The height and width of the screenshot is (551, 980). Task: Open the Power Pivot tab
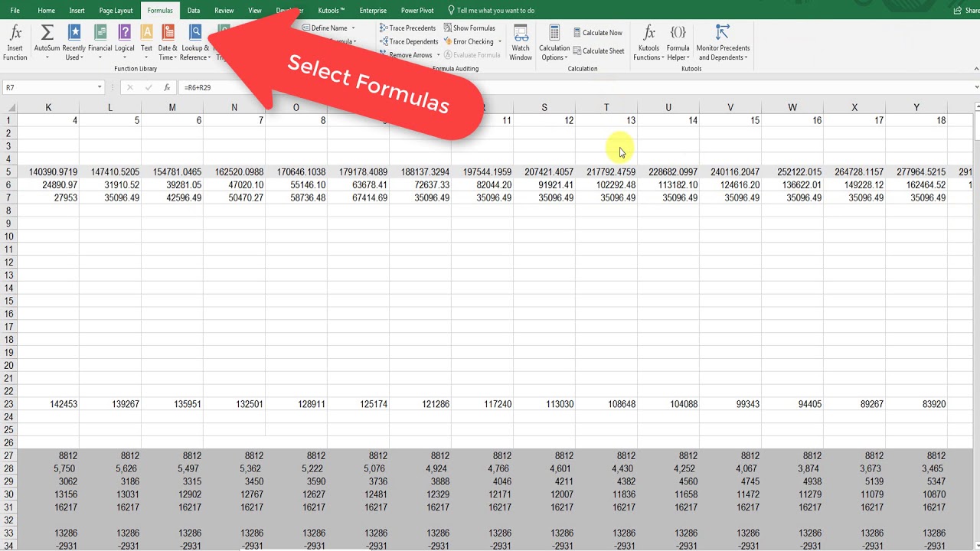tap(417, 11)
